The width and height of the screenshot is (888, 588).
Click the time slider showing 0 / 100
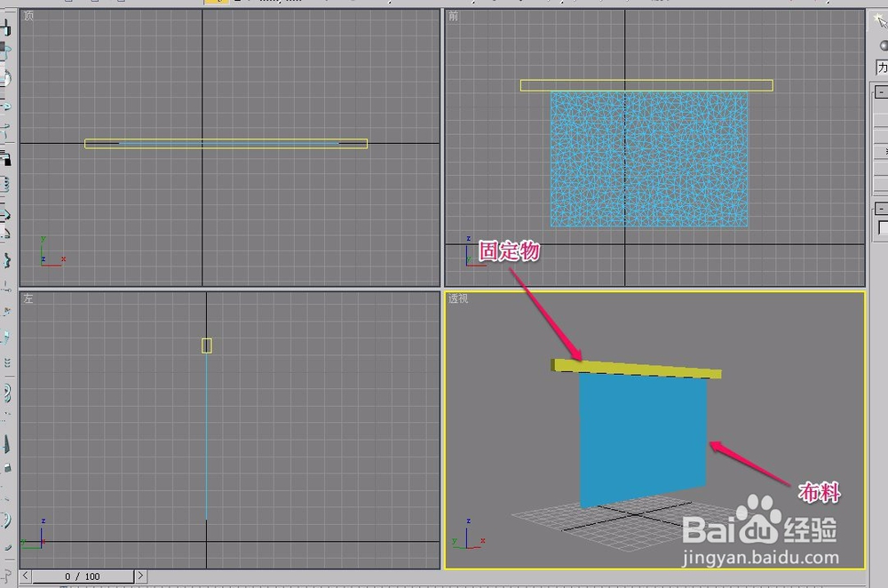pyautogui.click(x=83, y=576)
